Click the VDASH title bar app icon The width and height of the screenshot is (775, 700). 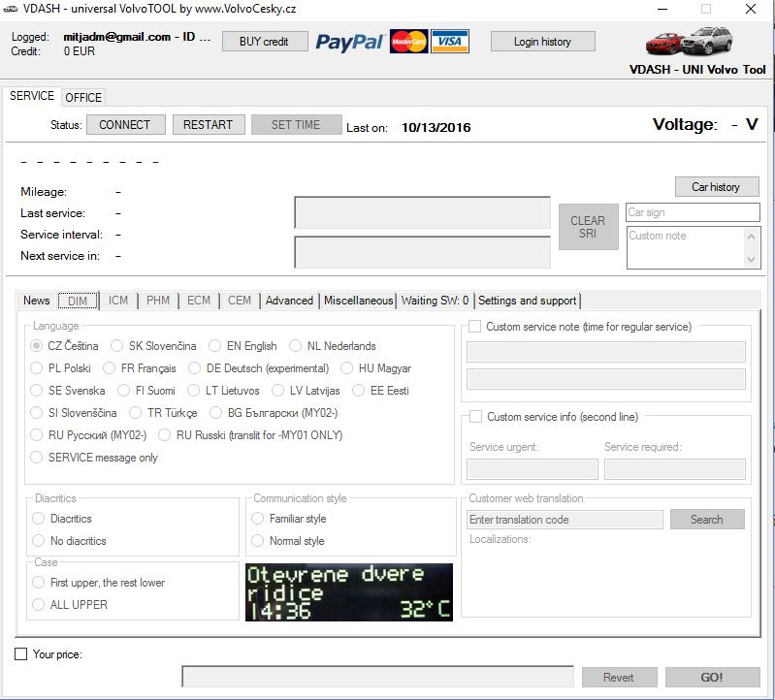pyautogui.click(x=11, y=9)
